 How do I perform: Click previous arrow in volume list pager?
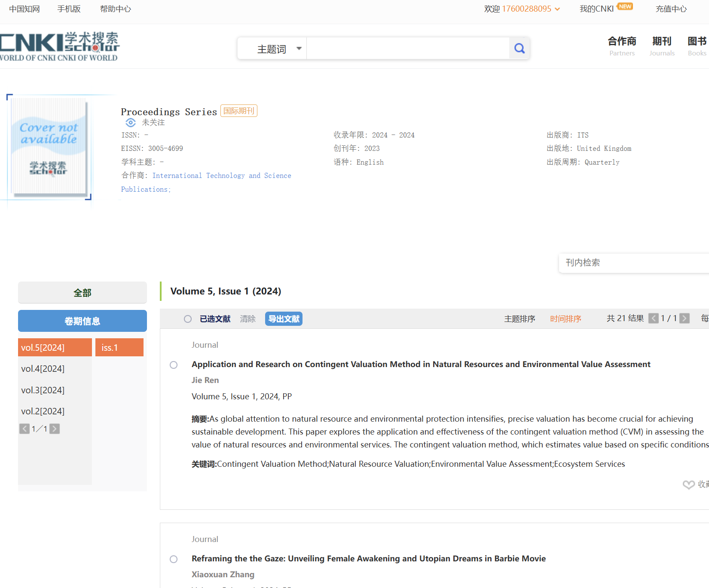click(24, 429)
